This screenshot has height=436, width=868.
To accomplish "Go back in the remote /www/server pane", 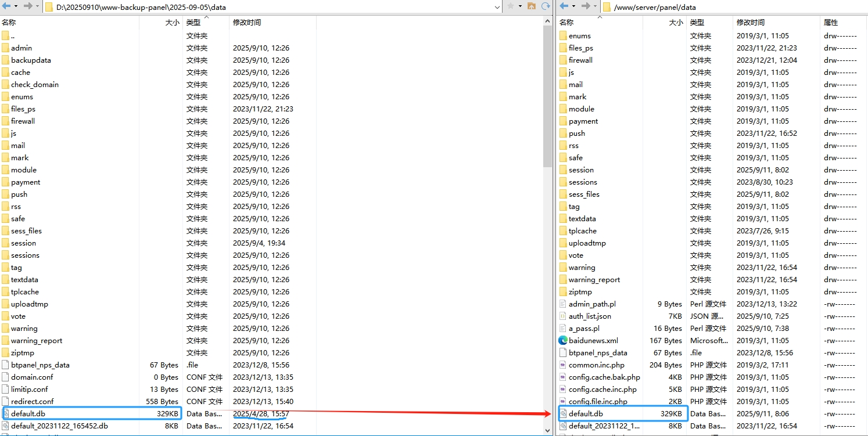I will coord(564,6).
